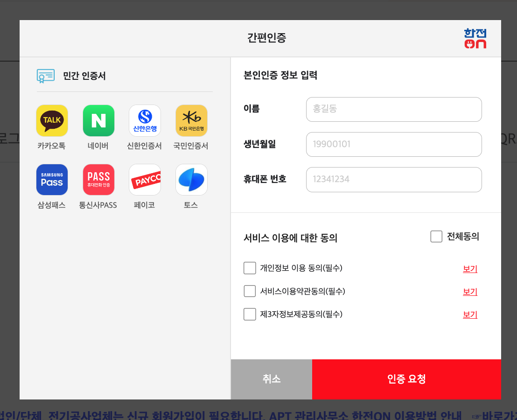Click the private certificate (민간 인증서) icon
The height and width of the screenshot is (420, 517).
(45, 76)
